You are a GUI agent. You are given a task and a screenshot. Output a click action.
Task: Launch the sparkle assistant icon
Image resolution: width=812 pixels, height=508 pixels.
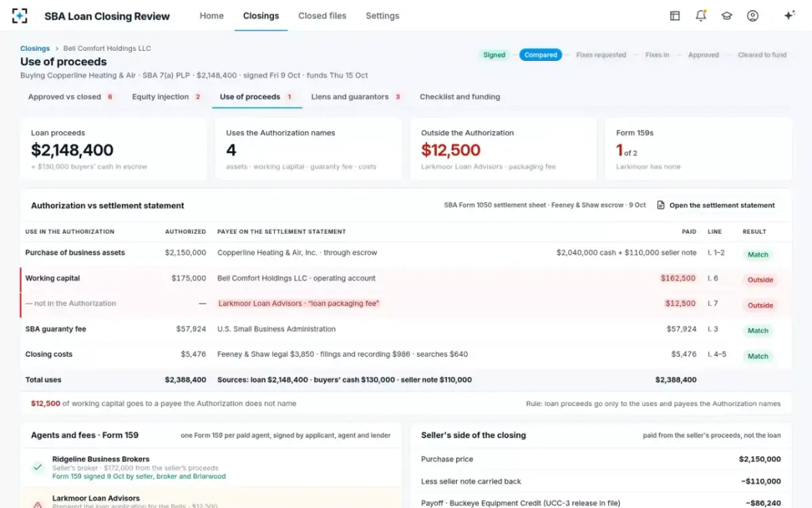(789, 16)
